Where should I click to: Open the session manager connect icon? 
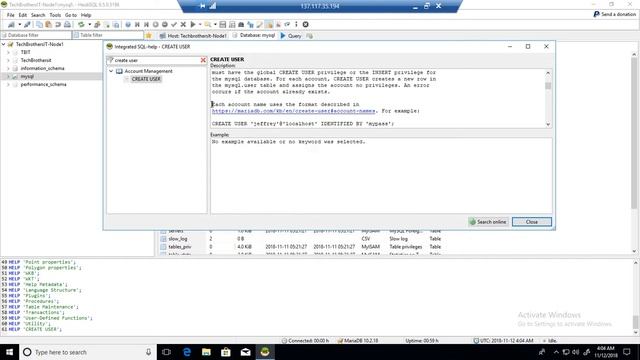[11, 24]
